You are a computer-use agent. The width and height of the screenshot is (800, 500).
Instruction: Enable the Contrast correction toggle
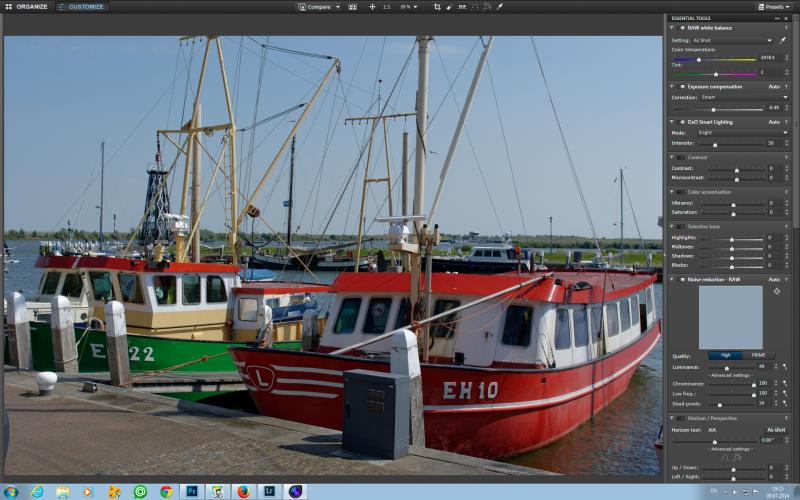tap(681, 157)
